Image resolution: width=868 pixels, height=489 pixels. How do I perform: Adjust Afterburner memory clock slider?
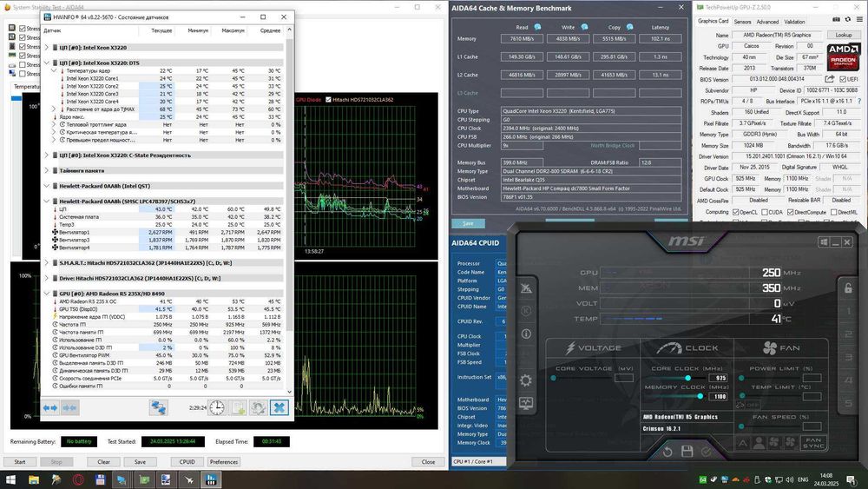[x=700, y=396]
